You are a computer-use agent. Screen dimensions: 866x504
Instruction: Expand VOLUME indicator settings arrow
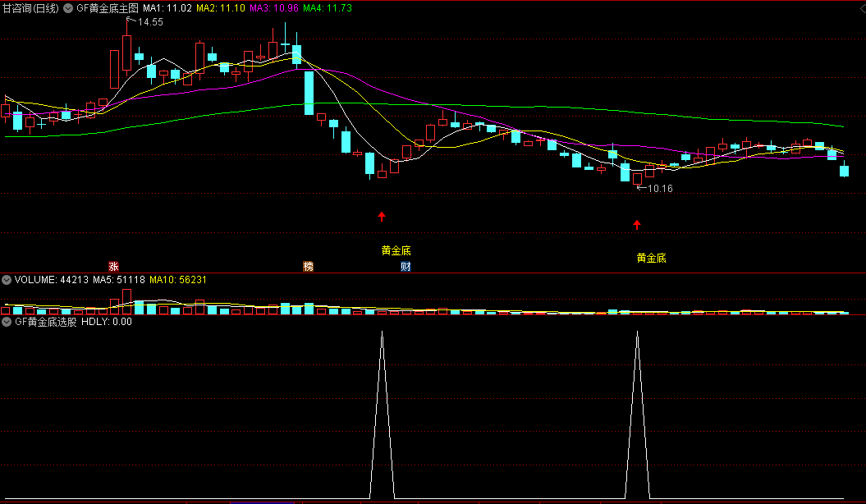7,280
